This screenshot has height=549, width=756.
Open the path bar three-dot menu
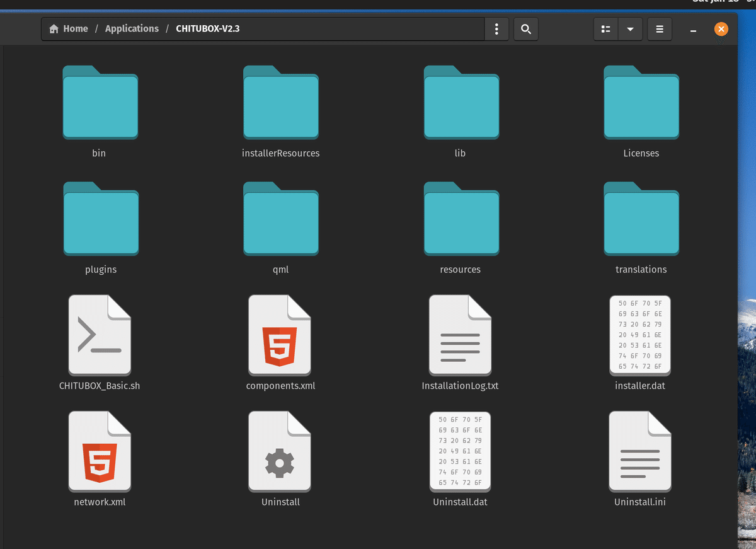coord(497,29)
